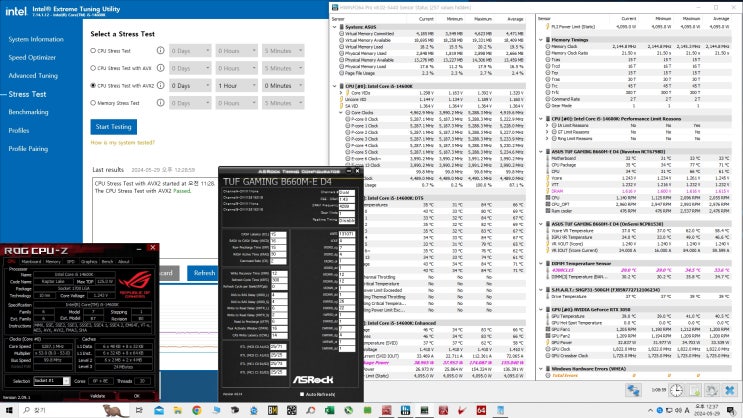Image resolution: width=743 pixels, height=418 pixels.
Task: Select the CPU Stress Test radio option
Action: [94, 50]
